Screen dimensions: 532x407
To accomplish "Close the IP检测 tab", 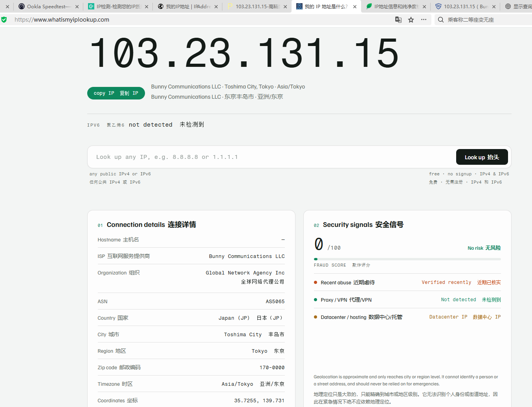I will [147, 7].
